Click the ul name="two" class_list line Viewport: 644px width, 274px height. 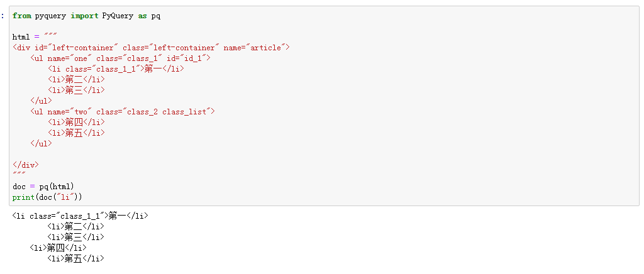coord(122,112)
